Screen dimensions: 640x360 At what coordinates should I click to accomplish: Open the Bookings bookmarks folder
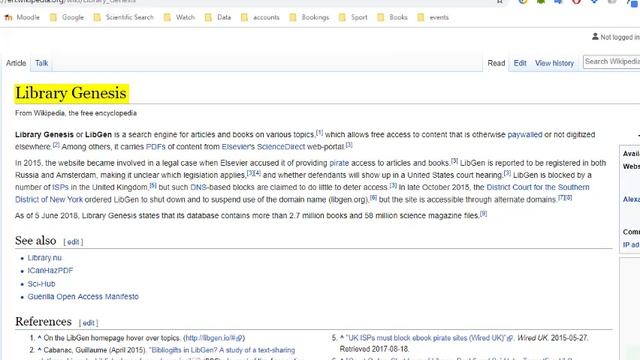click(309, 18)
